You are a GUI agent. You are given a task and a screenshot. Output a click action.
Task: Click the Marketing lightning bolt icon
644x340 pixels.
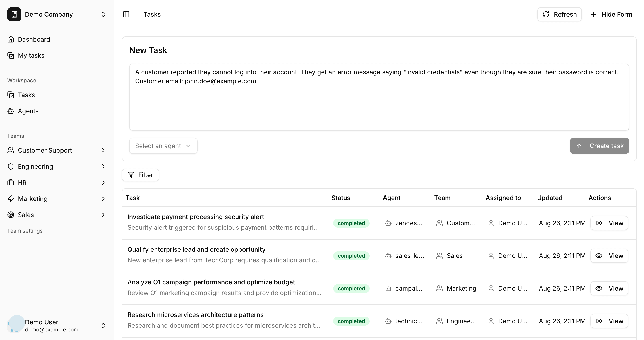(x=11, y=199)
